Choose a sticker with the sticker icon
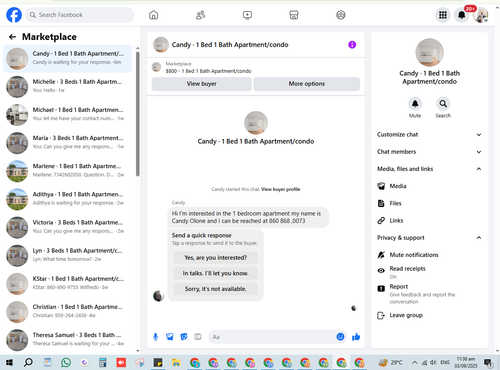 click(184, 337)
